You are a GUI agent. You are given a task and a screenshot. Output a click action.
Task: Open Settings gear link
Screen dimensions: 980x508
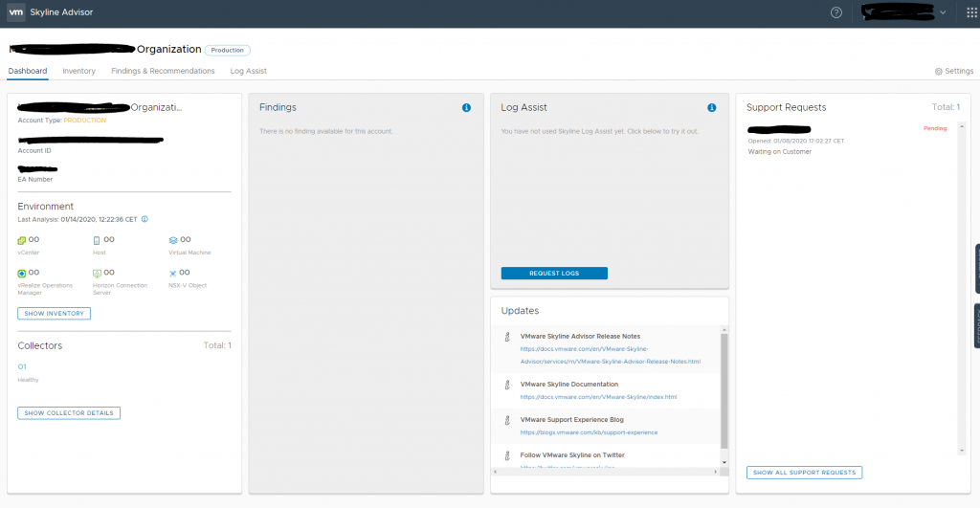click(x=954, y=71)
